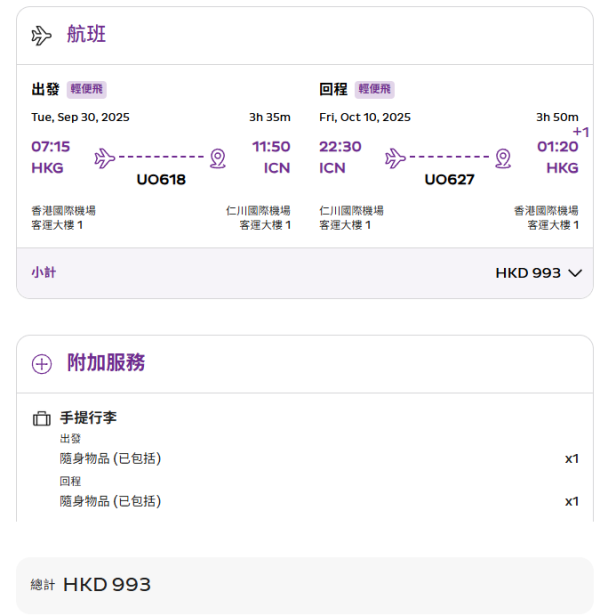Click the return arrival time 01:20
600x616 pixels.
(x=558, y=147)
